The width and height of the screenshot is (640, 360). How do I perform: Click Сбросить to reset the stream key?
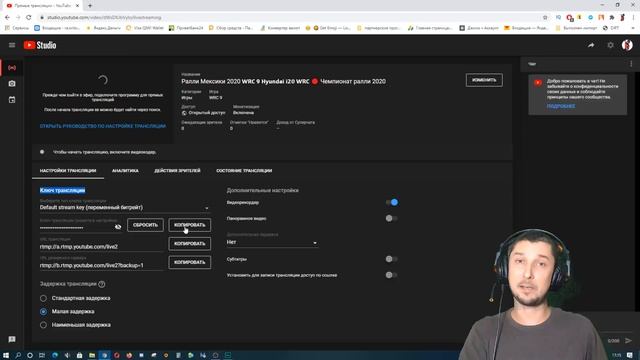pos(145,225)
